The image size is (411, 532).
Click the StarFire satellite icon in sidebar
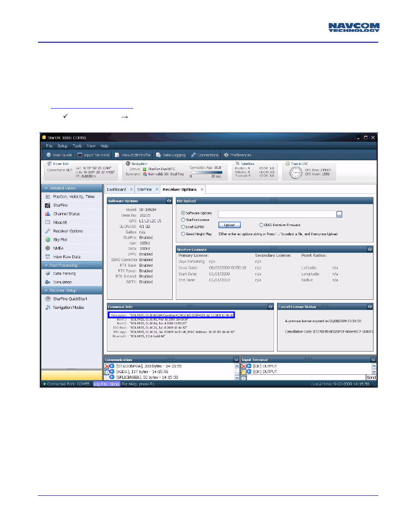[48, 205]
